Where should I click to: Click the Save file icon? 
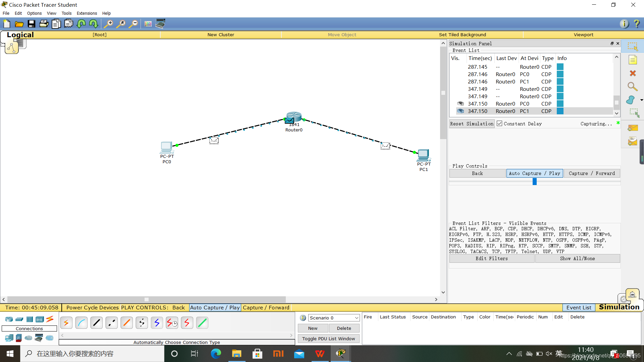pos(32,24)
